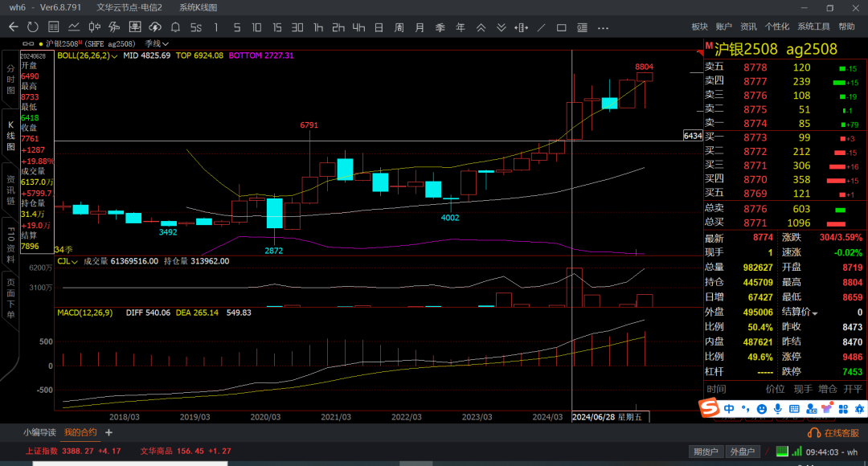Open the quote list table icon
The image size is (868, 466).
[54, 27]
